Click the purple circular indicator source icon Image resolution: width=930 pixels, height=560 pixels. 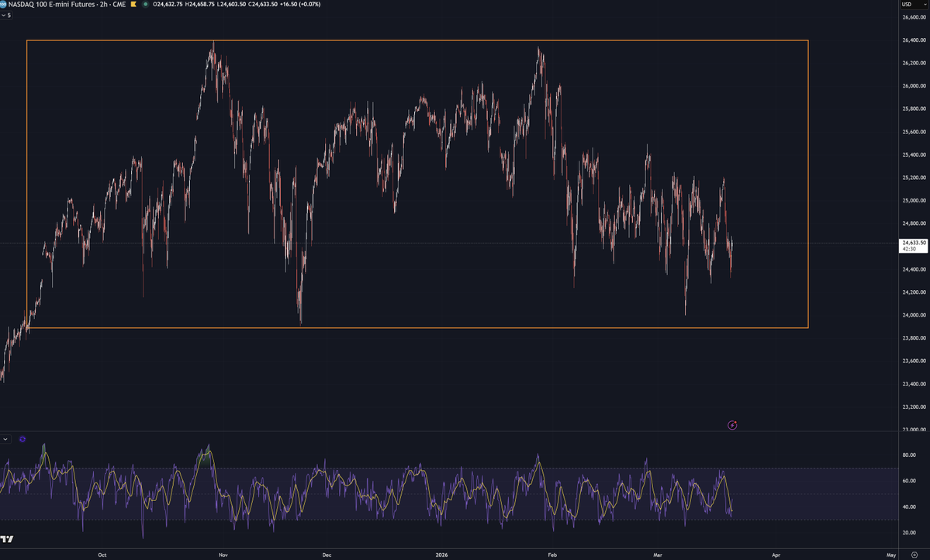click(x=22, y=439)
